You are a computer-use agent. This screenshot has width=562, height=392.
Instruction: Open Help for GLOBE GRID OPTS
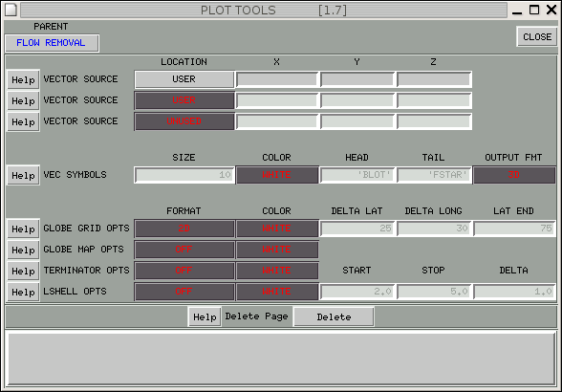pos(23,229)
